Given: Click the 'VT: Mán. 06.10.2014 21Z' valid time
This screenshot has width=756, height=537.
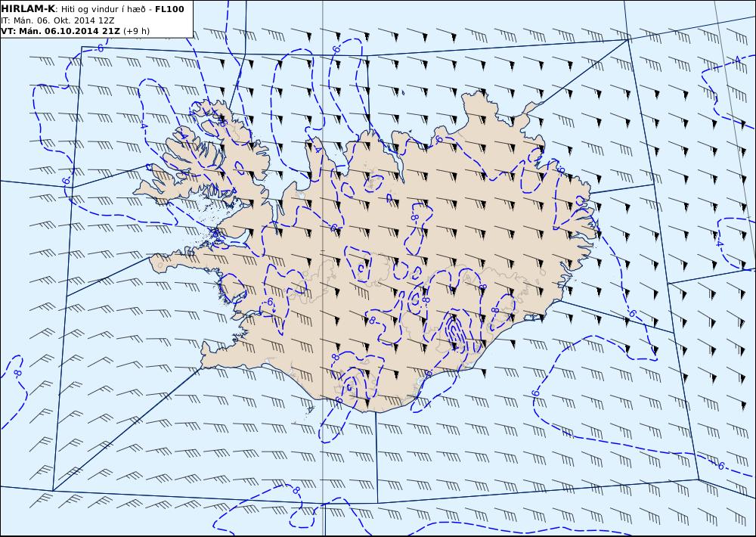Looking at the screenshot, I should tap(60, 31).
